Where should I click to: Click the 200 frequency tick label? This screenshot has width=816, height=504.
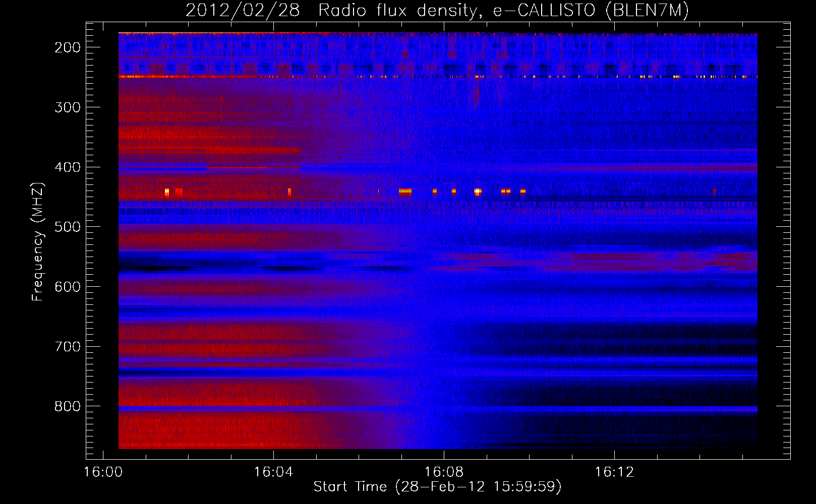68,47
